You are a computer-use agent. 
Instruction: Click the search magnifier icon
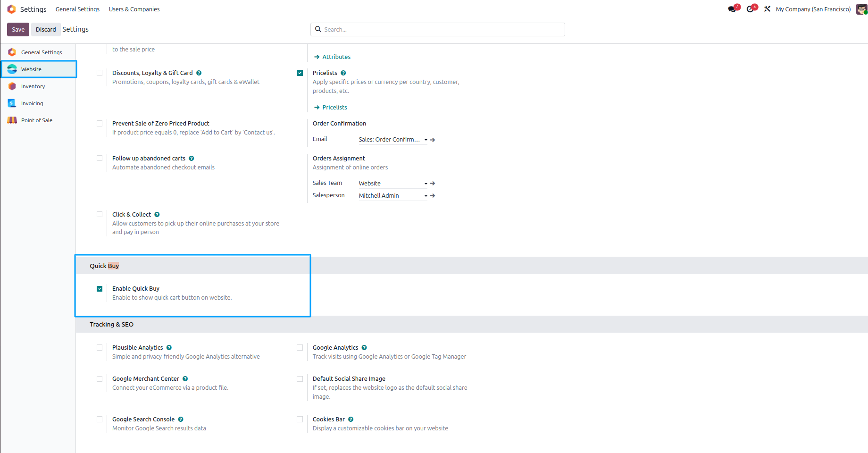[x=318, y=29]
